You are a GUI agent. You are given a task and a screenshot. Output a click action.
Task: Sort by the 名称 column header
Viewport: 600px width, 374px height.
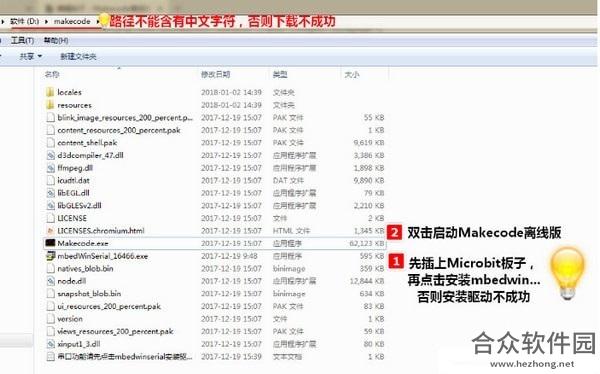(52, 74)
